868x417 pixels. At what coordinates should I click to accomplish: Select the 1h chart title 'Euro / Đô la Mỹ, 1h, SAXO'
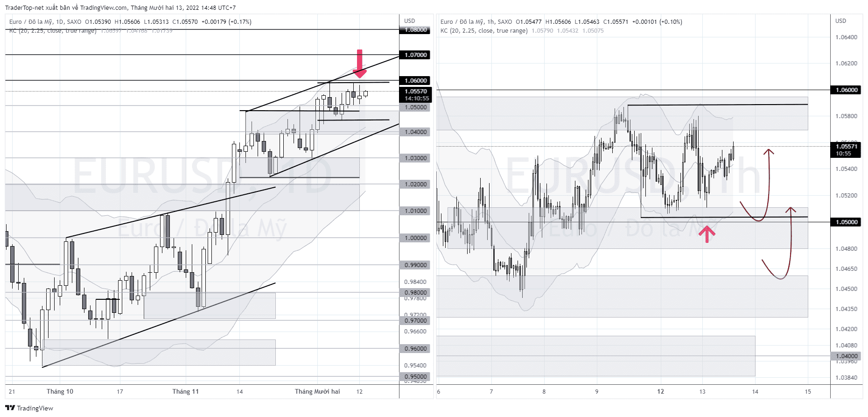click(x=476, y=22)
